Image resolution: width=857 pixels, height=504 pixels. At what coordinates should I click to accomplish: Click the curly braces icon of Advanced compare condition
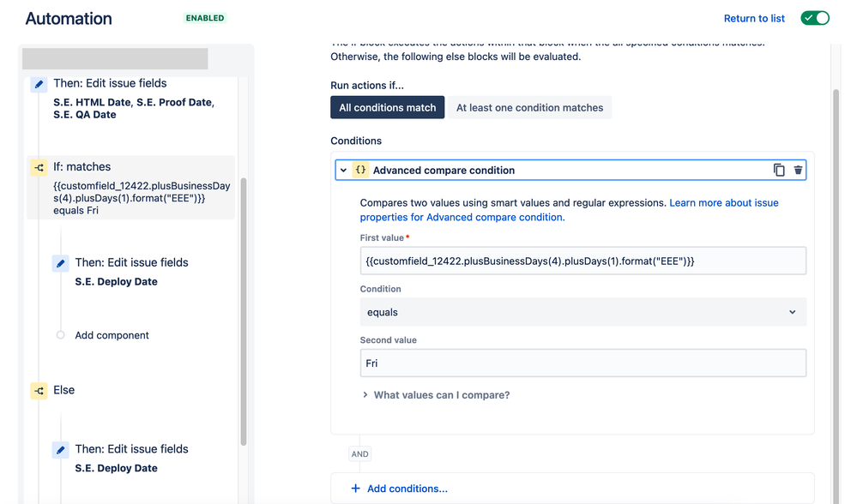click(360, 171)
